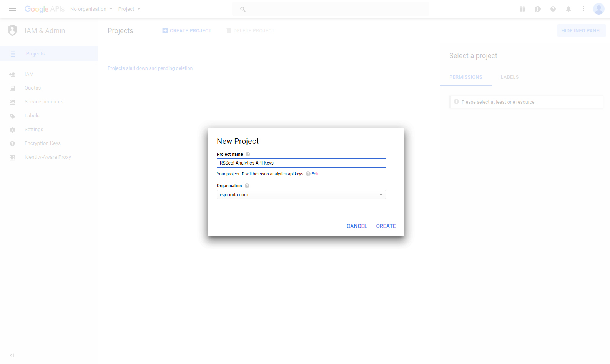Click the Edit project ID link

click(x=315, y=174)
